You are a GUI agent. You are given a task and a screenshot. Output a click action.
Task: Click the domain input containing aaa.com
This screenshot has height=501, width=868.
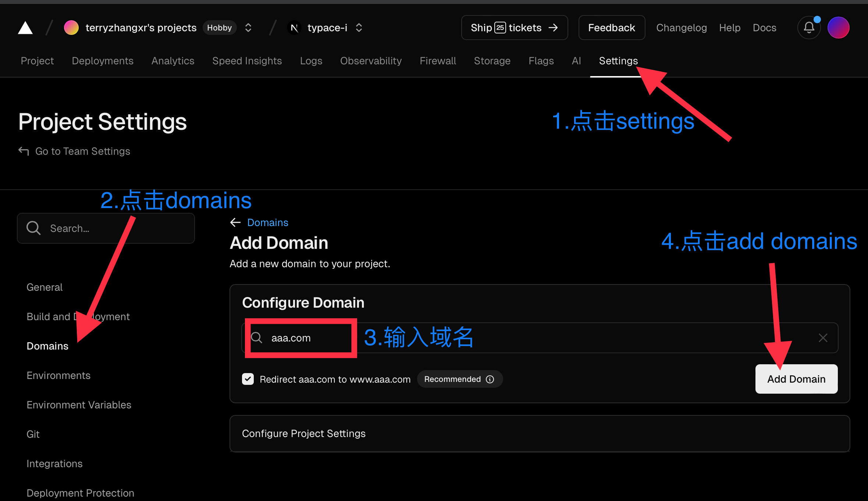540,338
